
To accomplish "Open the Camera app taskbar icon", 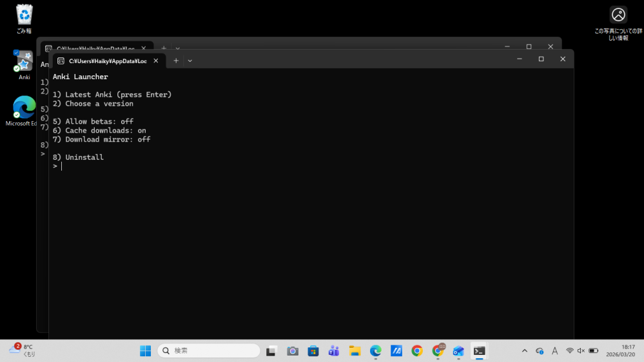I will point(293,351).
